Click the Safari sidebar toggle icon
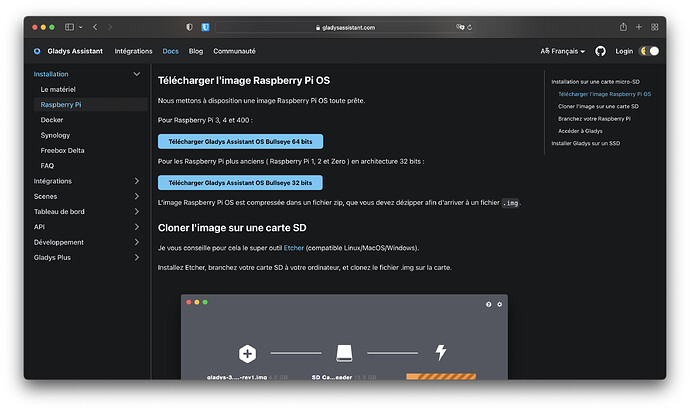The width and height of the screenshot is (690, 411). (69, 27)
